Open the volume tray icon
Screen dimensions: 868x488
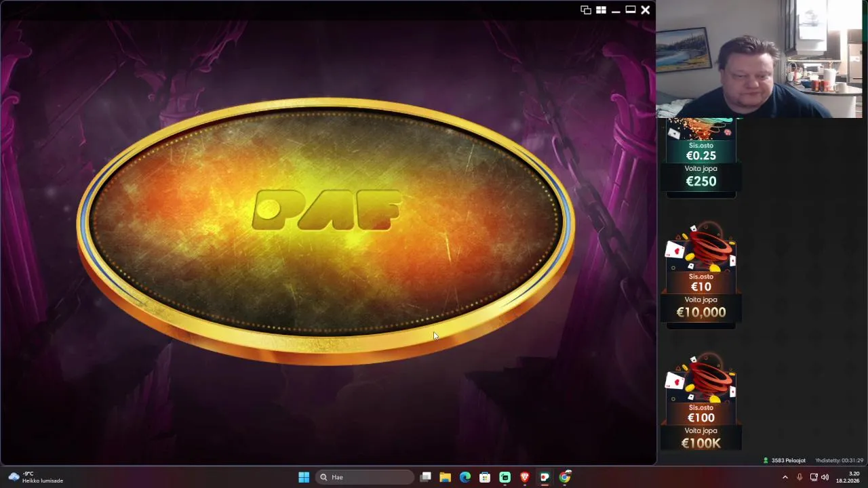pyautogui.click(x=825, y=477)
